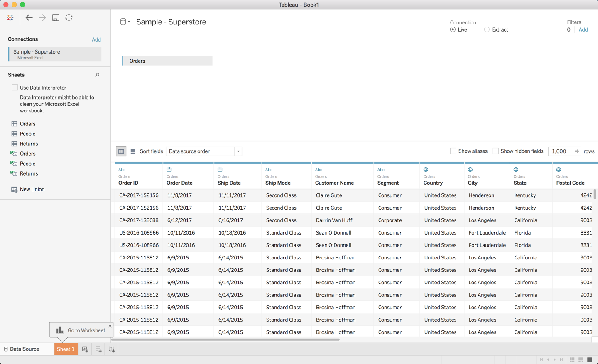Go to previous sheet navigation arrow
598x364 pixels.
548,360
